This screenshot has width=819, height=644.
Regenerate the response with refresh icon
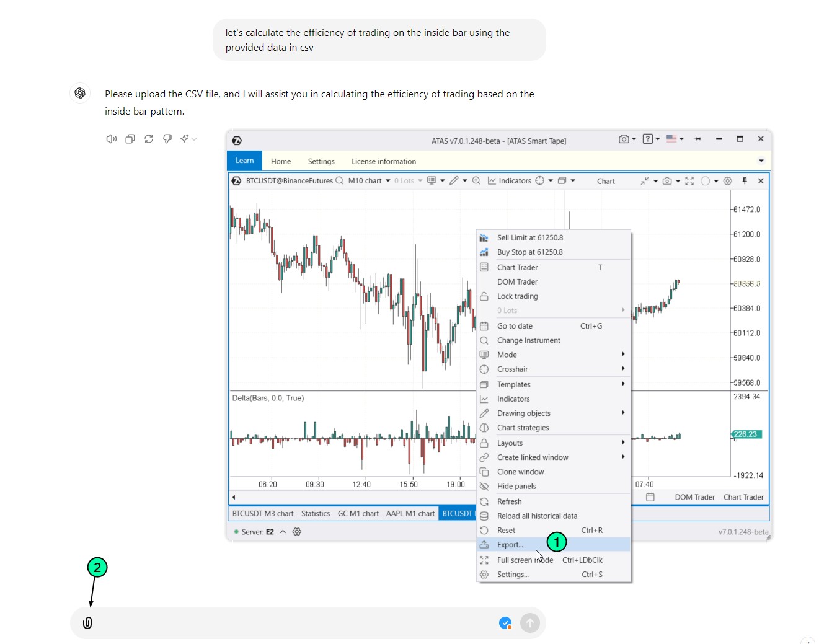(x=149, y=139)
